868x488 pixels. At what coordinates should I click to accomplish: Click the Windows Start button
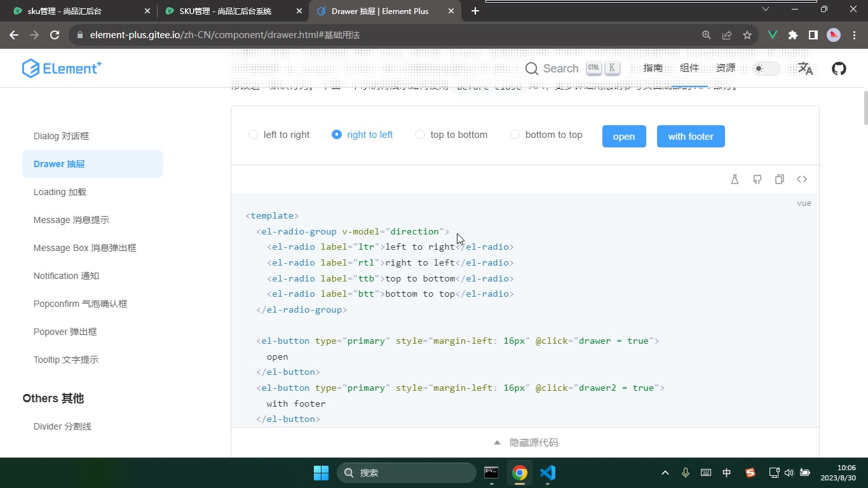click(x=321, y=473)
